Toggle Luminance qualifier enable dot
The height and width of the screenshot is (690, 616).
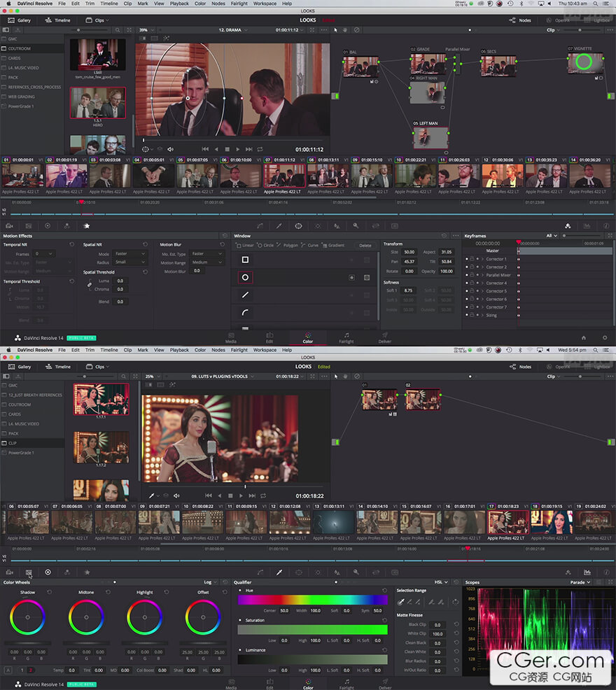240,650
